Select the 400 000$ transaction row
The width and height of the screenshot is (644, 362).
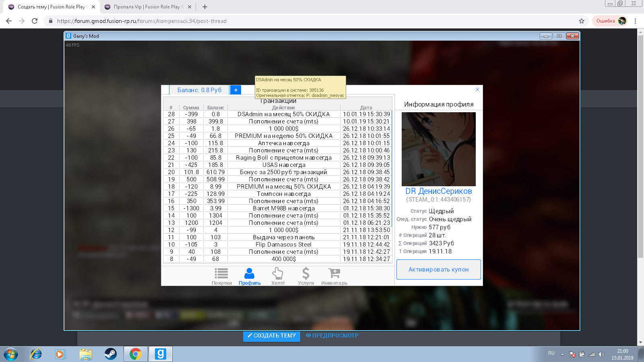[x=278, y=259]
